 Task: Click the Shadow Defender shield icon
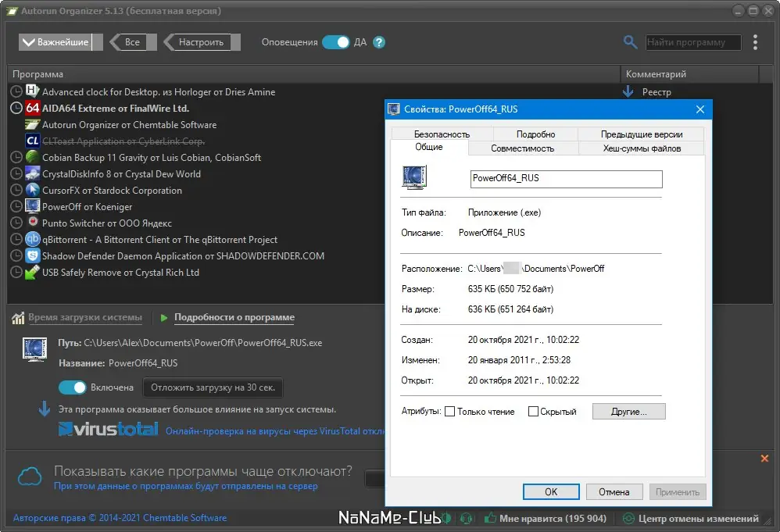pyautogui.click(x=32, y=255)
